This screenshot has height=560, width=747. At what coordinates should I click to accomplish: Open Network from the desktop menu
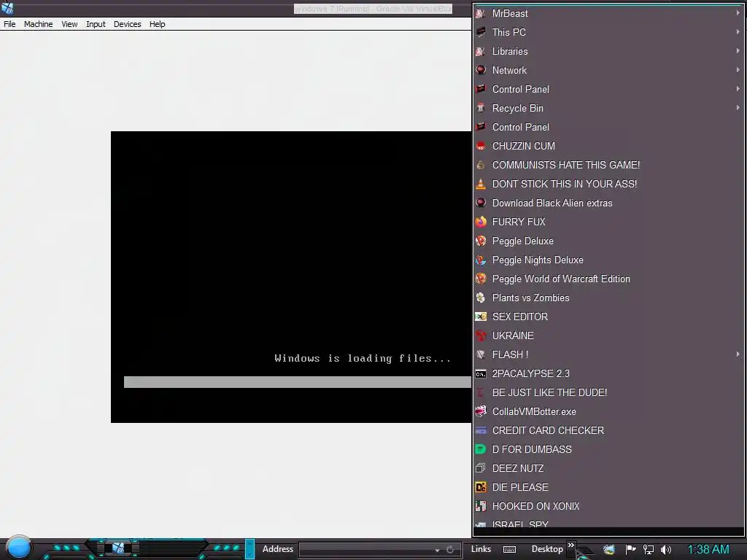pyautogui.click(x=608, y=70)
